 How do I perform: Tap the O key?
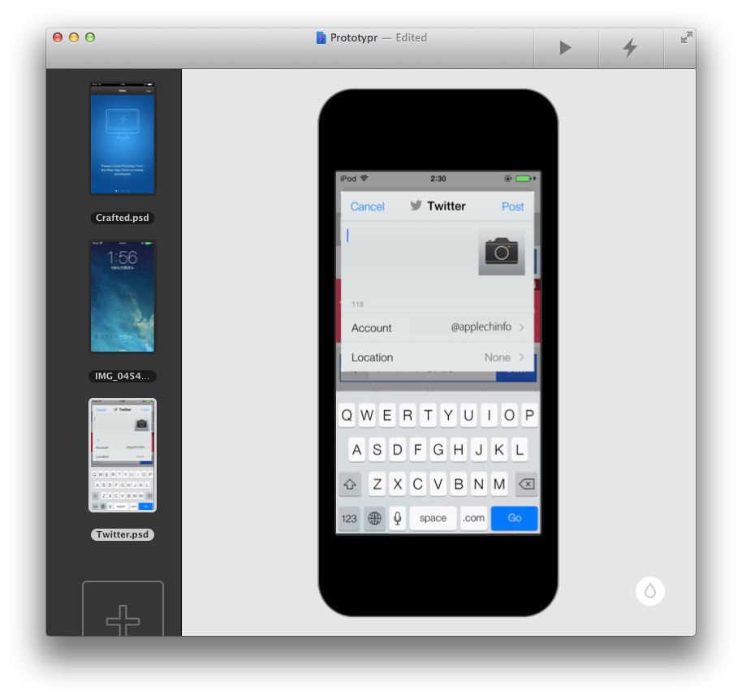point(509,415)
